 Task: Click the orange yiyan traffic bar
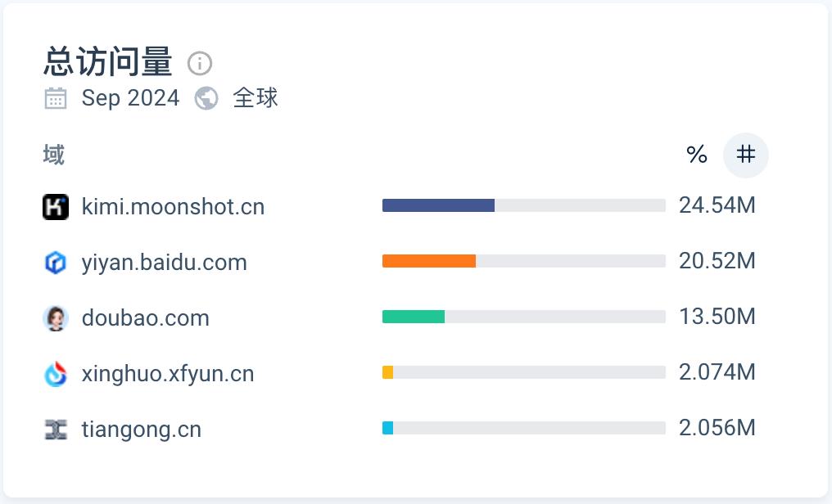(x=429, y=261)
